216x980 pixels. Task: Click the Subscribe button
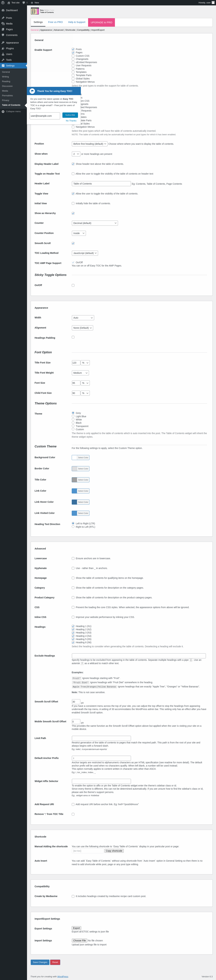tap(70, 115)
